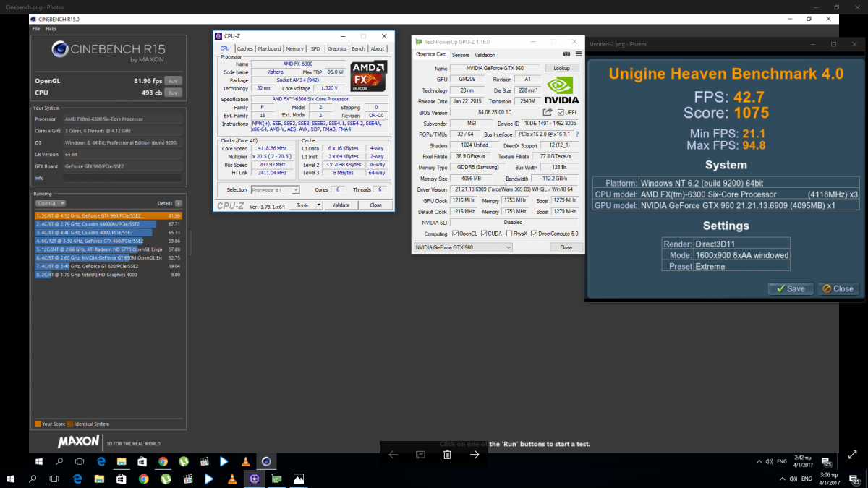Toggle the PhysX checkbox
Image resolution: width=868 pixels, height=488 pixels.
[x=510, y=234]
